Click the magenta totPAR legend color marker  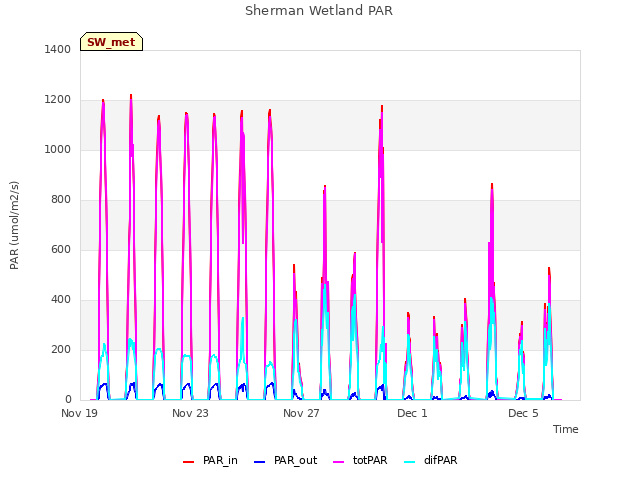click(339, 462)
